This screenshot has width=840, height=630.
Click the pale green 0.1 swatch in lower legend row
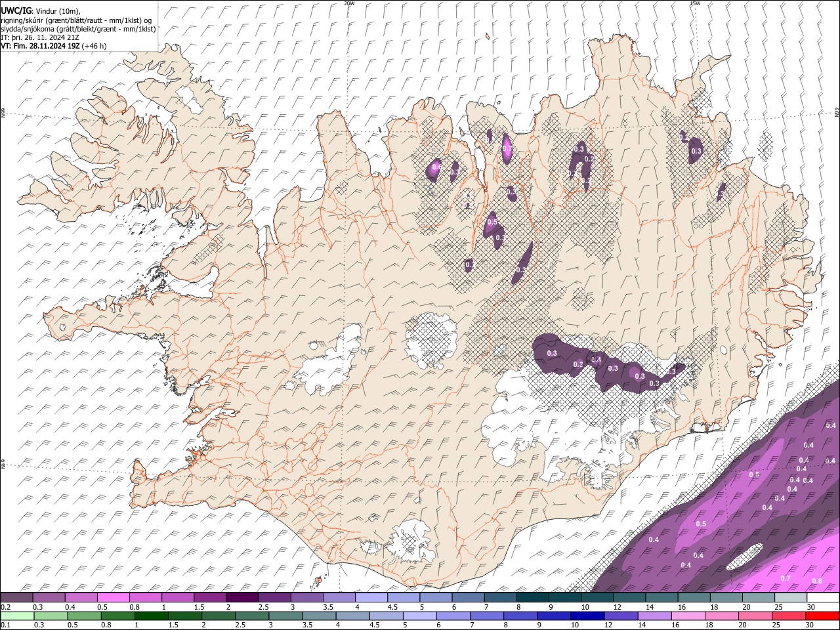click(17, 616)
